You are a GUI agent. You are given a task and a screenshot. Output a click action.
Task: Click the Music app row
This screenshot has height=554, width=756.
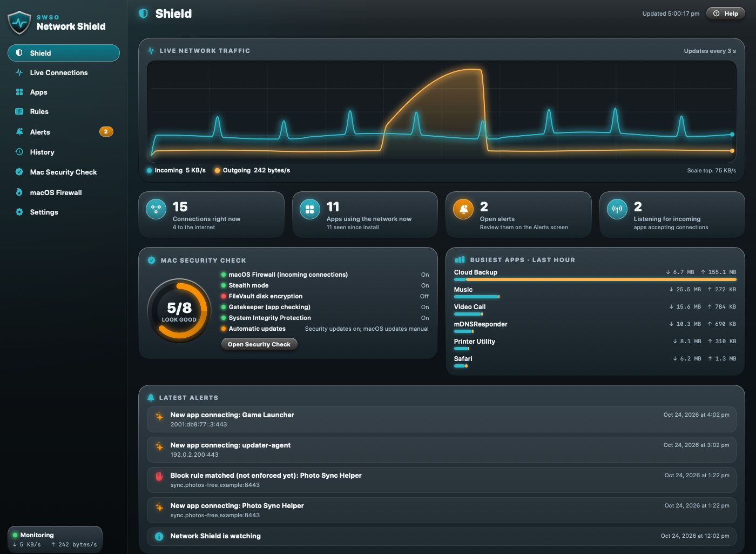[595, 292]
